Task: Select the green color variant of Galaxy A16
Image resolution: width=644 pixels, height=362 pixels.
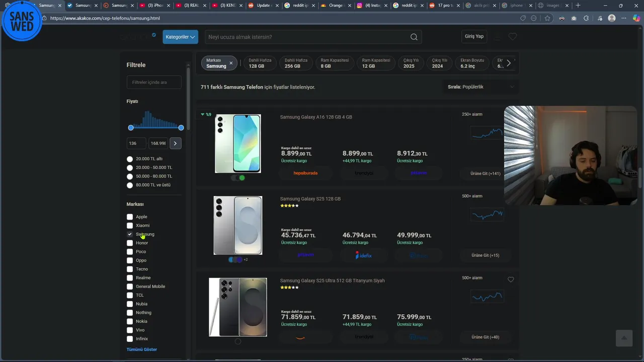Action: [242, 177]
